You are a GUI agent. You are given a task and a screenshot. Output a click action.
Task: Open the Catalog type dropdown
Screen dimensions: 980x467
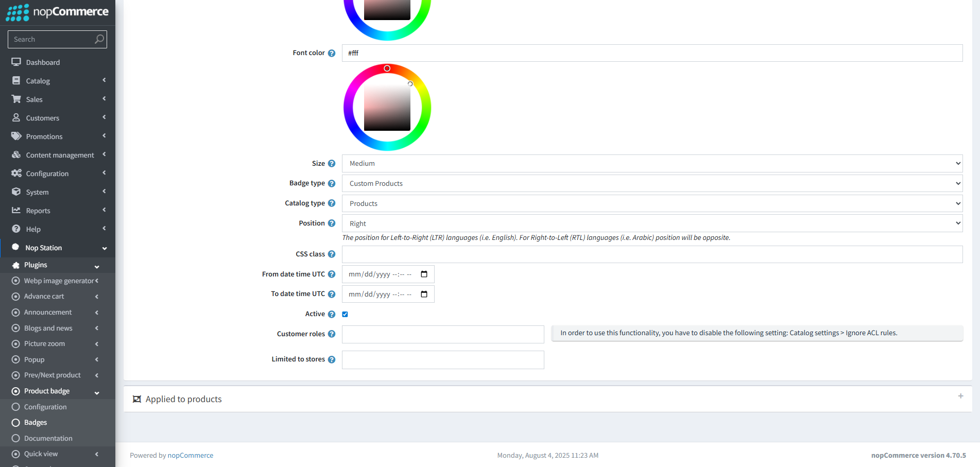pyautogui.click(x=652, y=203)
